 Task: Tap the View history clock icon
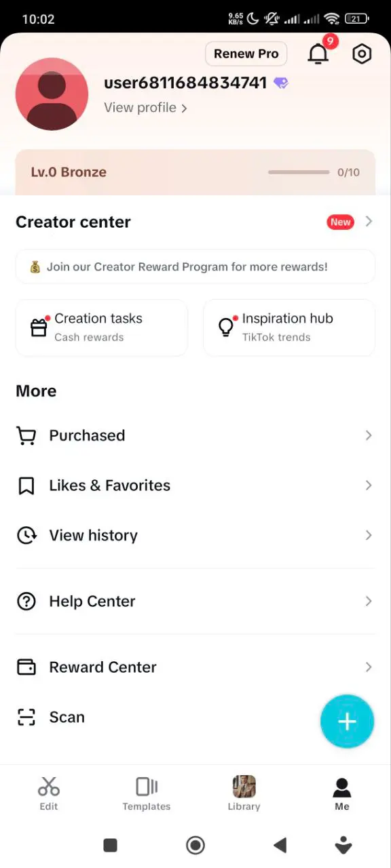pos(26,536)
